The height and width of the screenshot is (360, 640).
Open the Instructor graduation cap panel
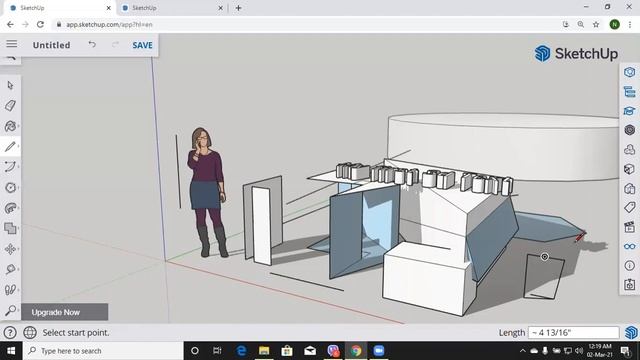629,111
